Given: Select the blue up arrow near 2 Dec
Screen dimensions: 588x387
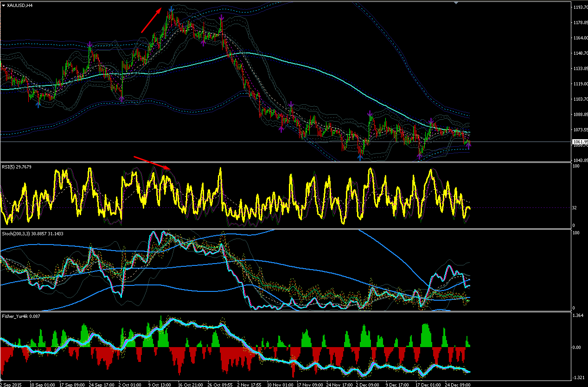Looking at the screenshot, I should [x=360, y=158].
